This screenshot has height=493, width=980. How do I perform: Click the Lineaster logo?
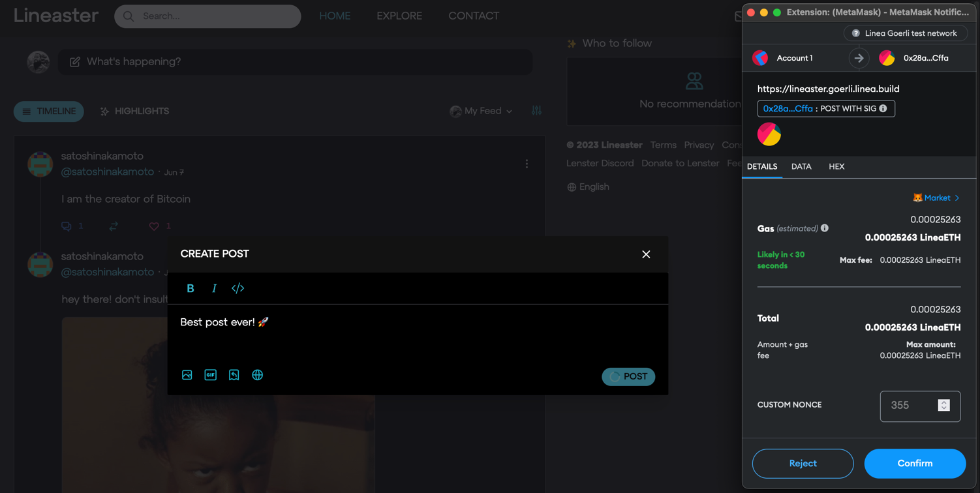pyautogui.click(x=56, y=15)
